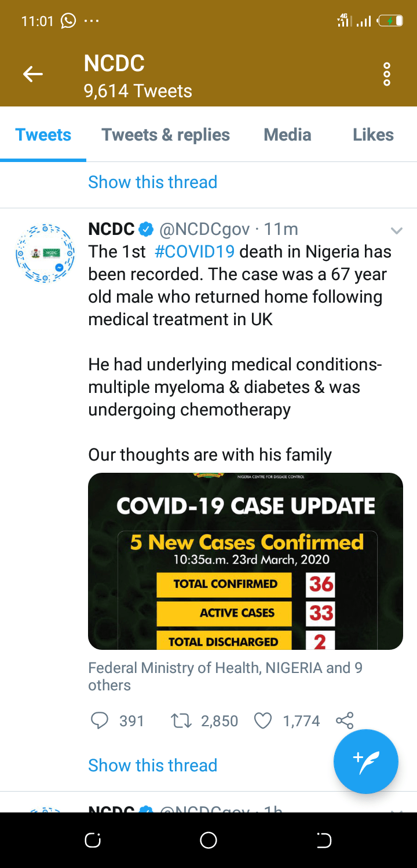Tap the reply icon with 391 comments
This screenshot has width=417, height=868.
click(100, 720)
